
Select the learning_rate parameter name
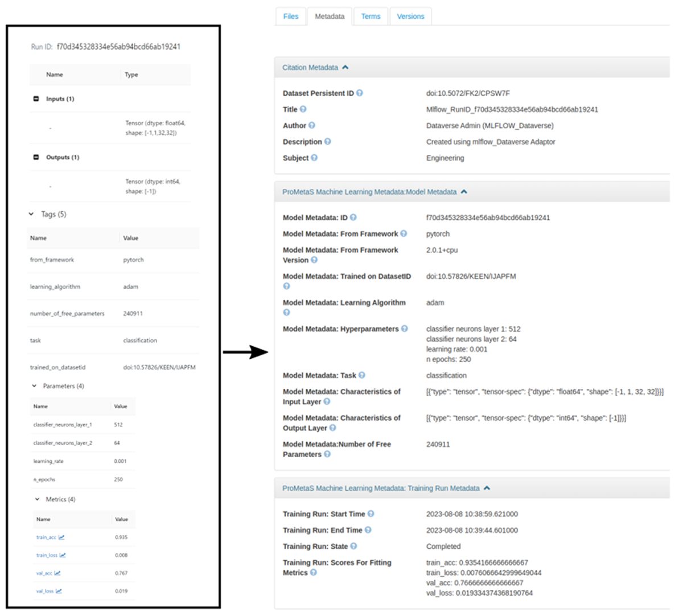[x=48, y=461]
